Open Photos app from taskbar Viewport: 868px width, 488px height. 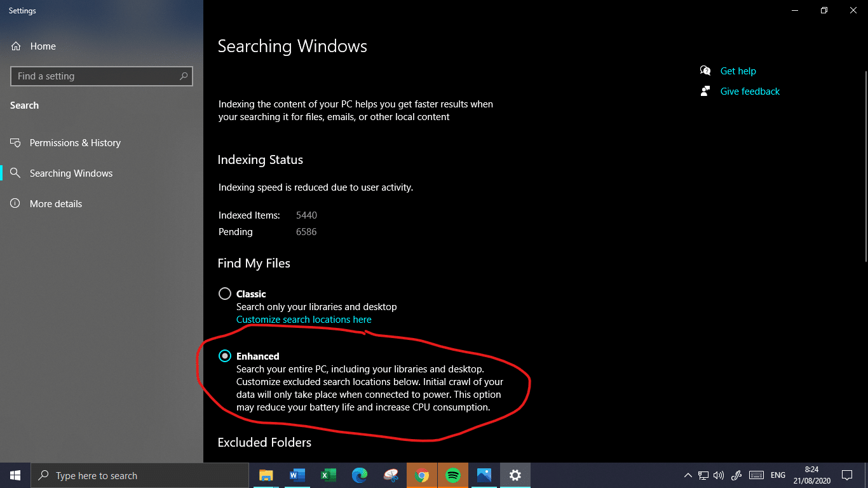point(484,475)
